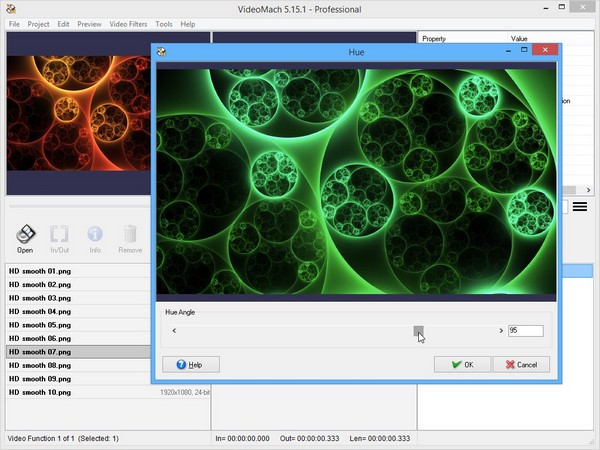Viewport: 600px width, 450px height.
Task: Click the Hue Angle slider thumb
Action: pos(418,330)
